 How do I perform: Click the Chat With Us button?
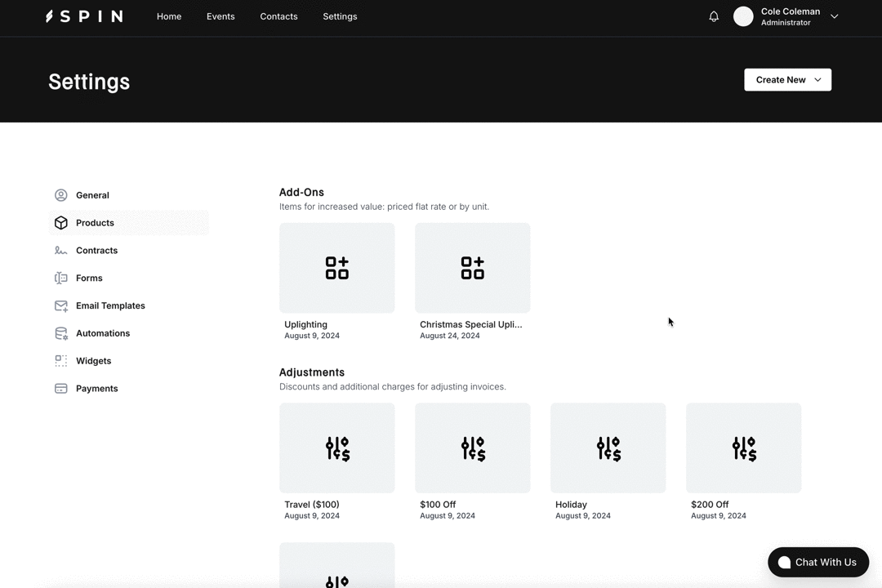click(x=817, y=562)
